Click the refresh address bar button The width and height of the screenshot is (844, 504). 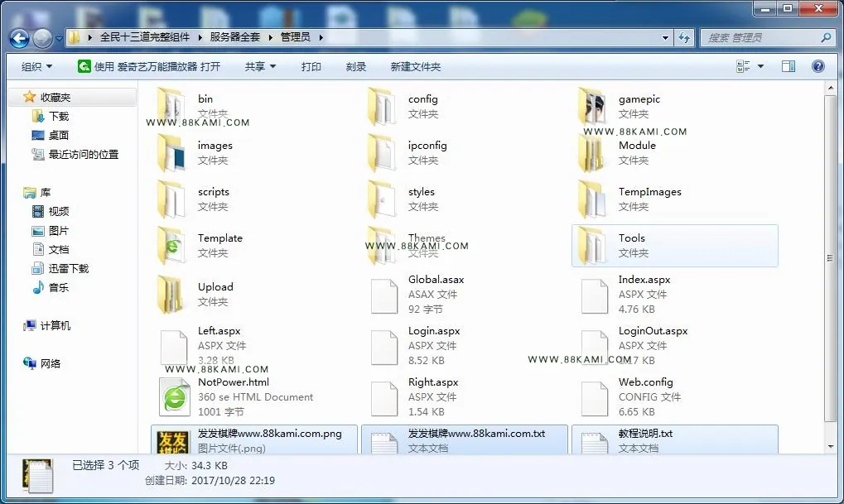(684, 37)
